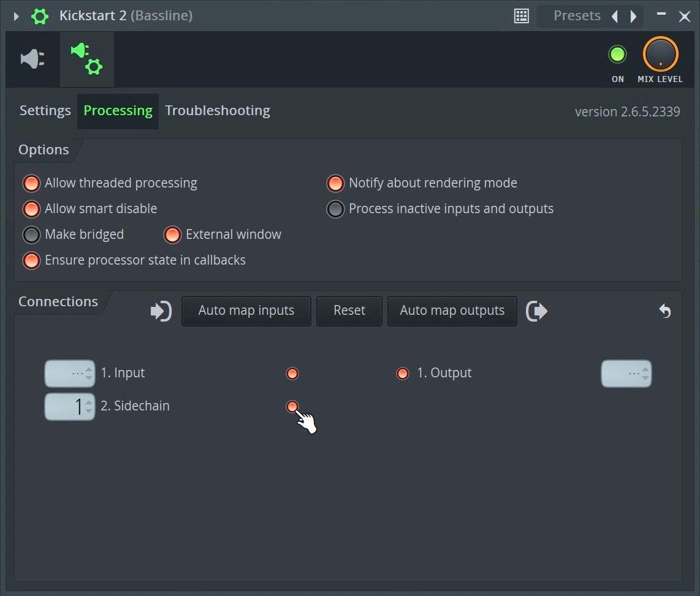
Task: Click the undo arrow in Connections
Action: click(665, 311)
